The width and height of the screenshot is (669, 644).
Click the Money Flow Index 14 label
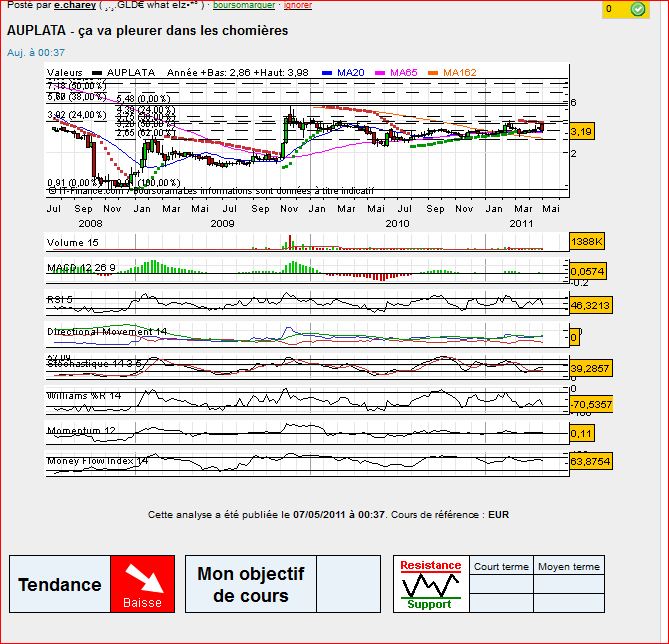[98, 461]
